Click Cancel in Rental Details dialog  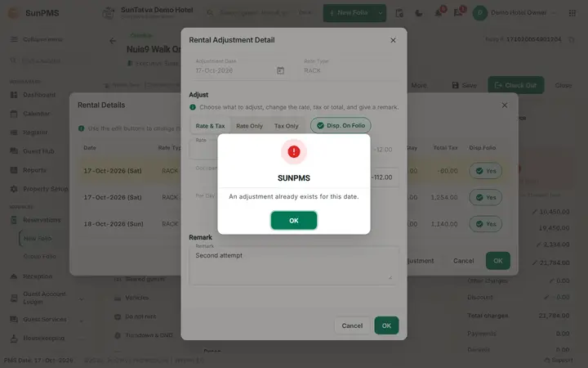(x=464, y=261)
